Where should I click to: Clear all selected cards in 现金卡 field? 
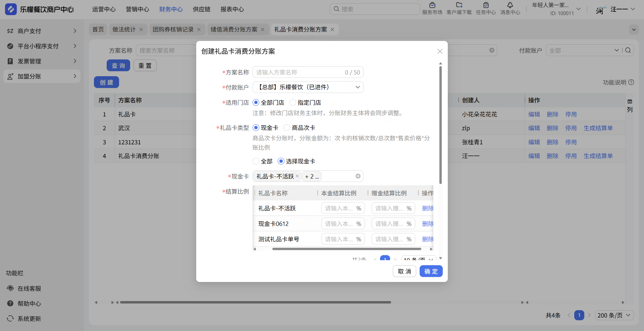click(358, 176)
